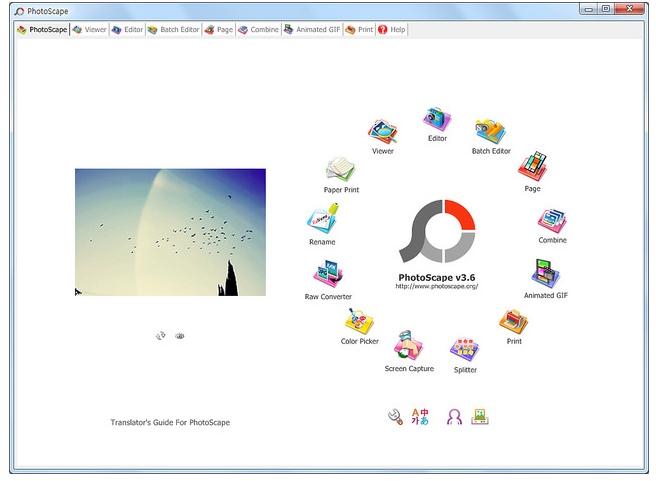Click the PhotoScape v3.6 title text
Screen dimensions: 656x481
coord(437,277)
